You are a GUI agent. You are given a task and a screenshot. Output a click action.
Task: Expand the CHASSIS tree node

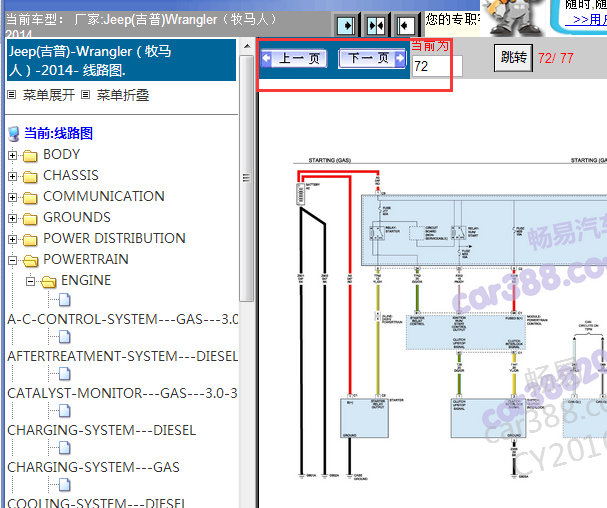click(x=12, y=177)
